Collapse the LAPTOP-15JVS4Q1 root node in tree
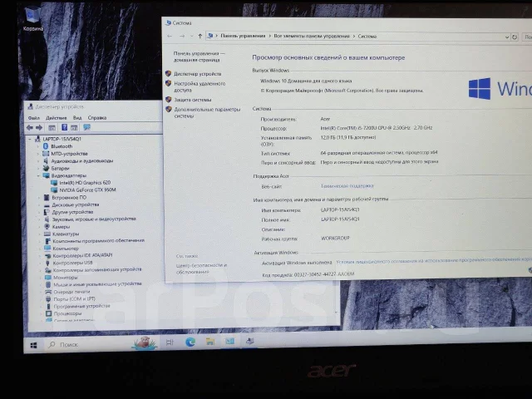 click(x=30, y=139)
